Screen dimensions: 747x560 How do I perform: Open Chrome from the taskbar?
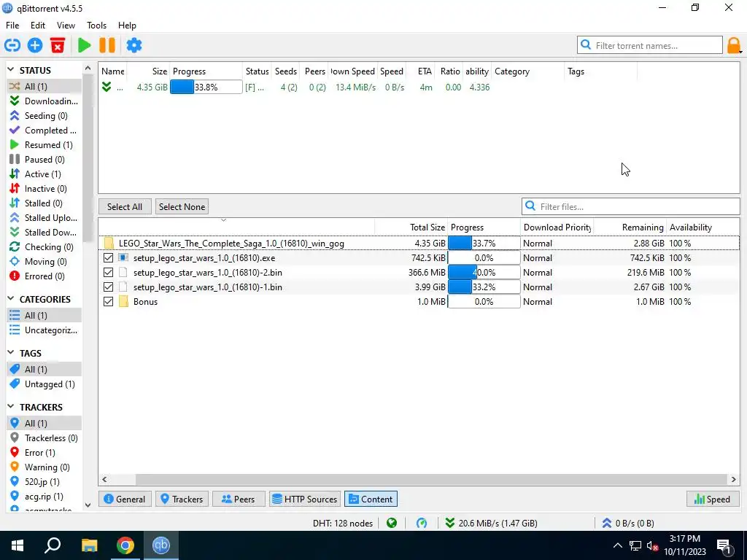[125, 545]
